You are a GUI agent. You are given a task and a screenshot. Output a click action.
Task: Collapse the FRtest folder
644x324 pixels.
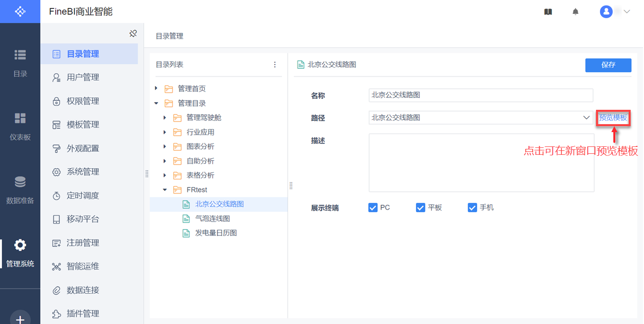tap(165, 190)
